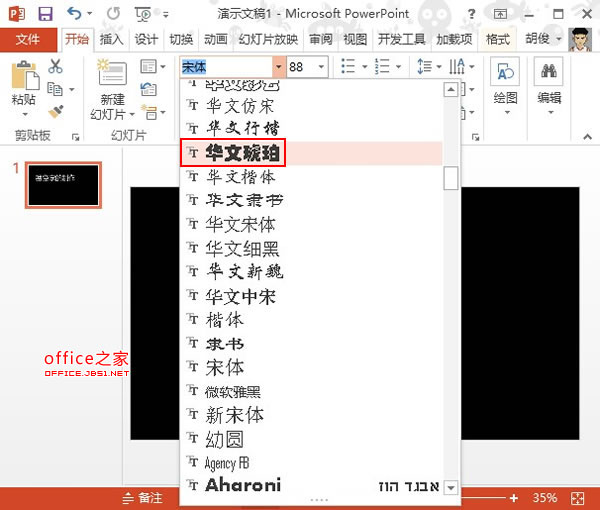Select the 华文细黑 font
The width and height of the screenshot is (600, 510).
coord(311,248)
